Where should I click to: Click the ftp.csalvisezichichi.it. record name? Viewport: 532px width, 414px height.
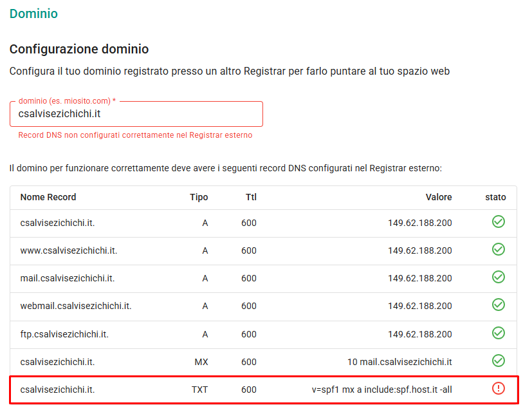pyautogui.click(x=64, y=335)
